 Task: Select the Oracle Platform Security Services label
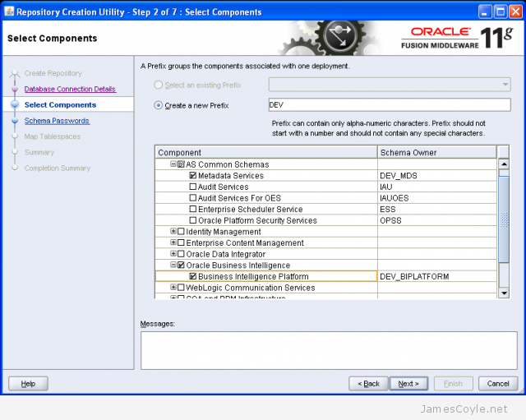pos(257,220)
